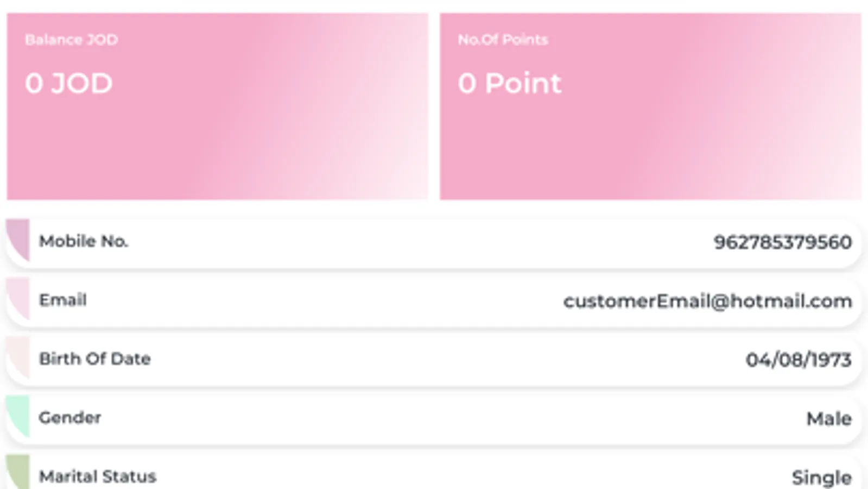Select the mobile number 962785379560

tap(782, 242)
